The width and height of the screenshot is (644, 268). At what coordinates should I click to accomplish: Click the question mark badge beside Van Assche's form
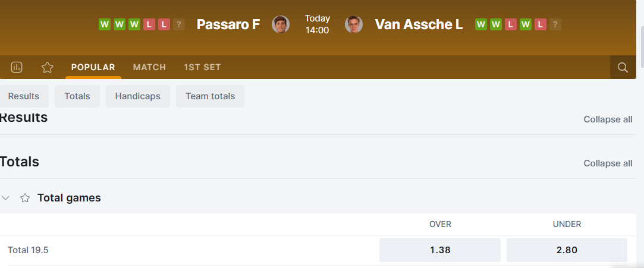tap(555, 24)
